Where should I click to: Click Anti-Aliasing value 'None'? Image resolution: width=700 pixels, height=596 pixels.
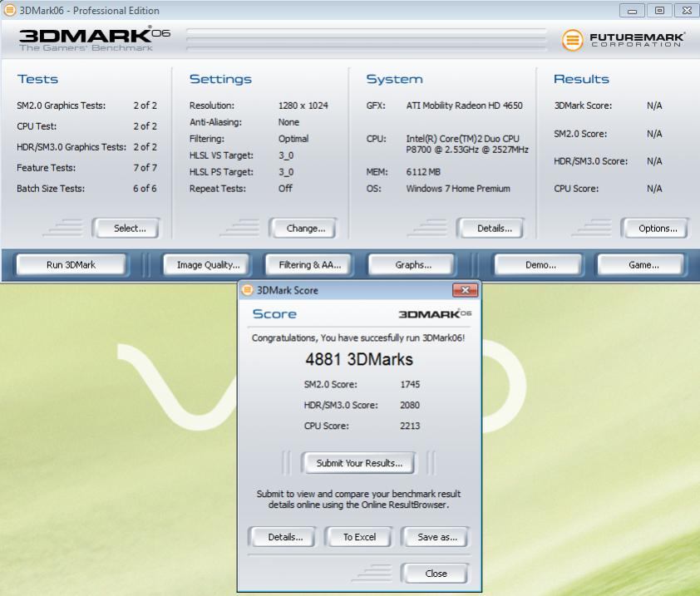pos(288,122)
